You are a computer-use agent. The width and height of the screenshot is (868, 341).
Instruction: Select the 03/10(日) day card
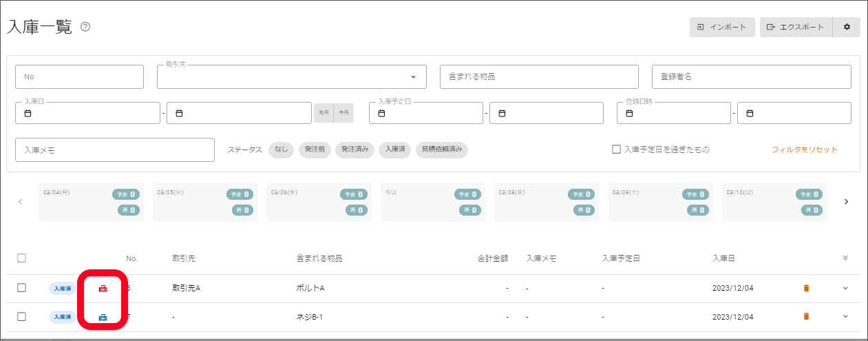[775, 202]
